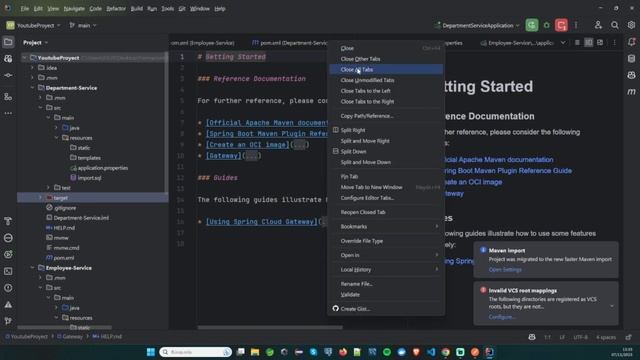This screenshot has height=360, width=640.
Task: Choose Close All Tabs
Action: pos(386,69)
